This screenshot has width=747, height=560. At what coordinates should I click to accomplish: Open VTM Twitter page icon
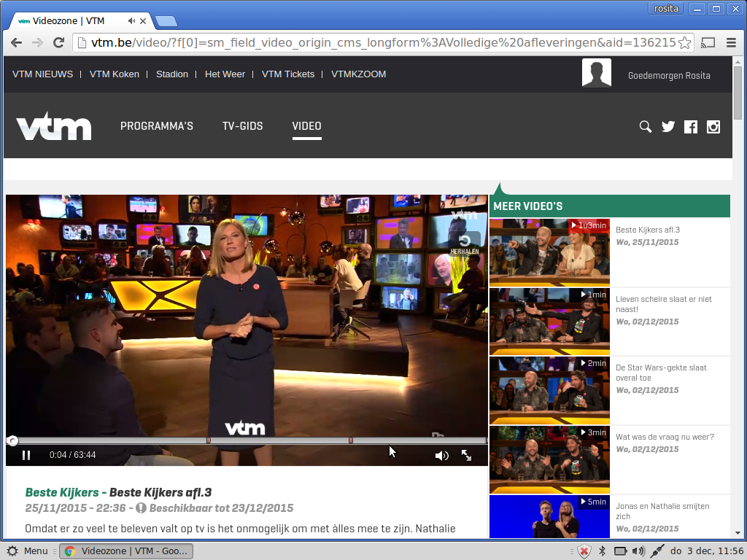[668, 127]
